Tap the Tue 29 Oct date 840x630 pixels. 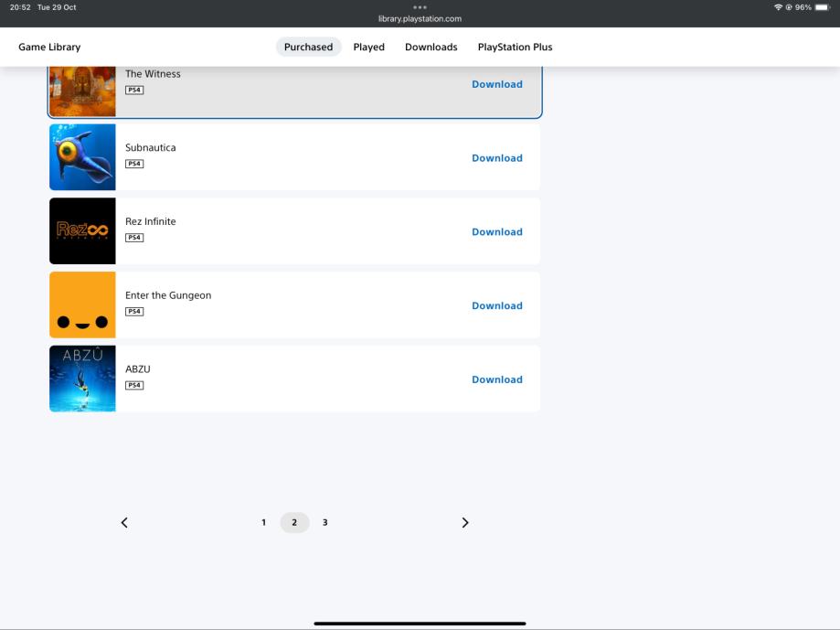[57, 7]
